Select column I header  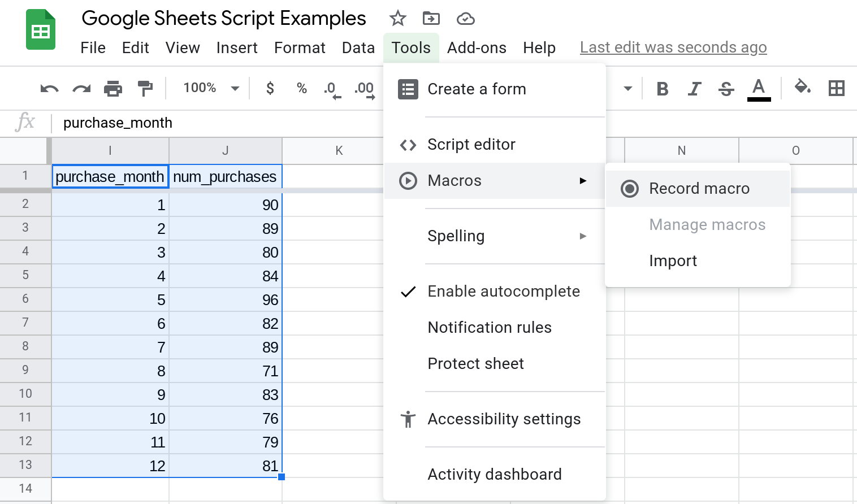[x=110, y=151]
